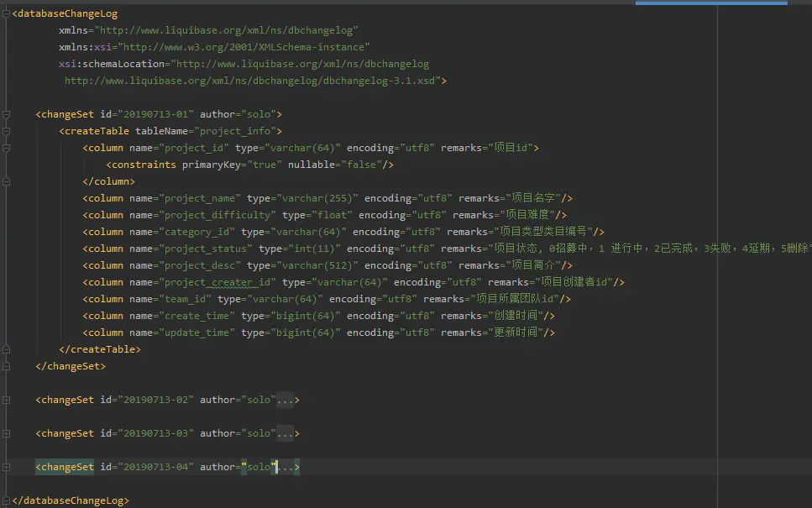Collapse the databaseChangeLog root tag fold
Image resolution: width=812 pixels, height=508 pixels.
(x=6, y=13)
